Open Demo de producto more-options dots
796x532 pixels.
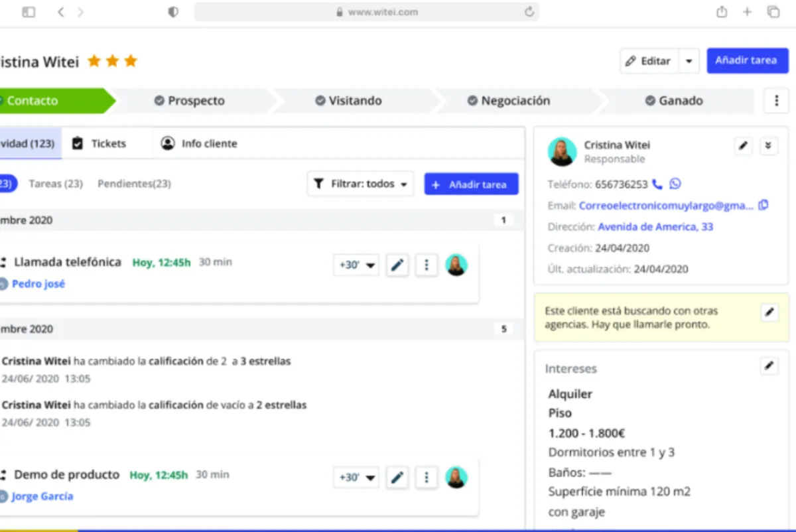pyautogui.click(x=427, y=477)
